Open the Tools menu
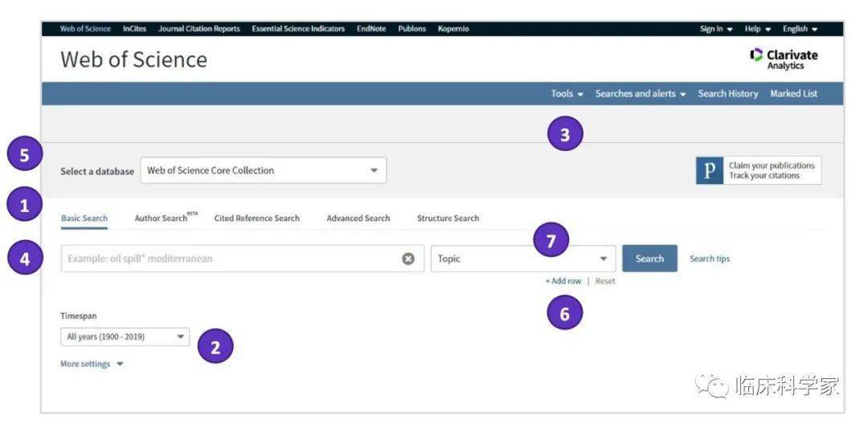The image size is (868, 424). 567,94
